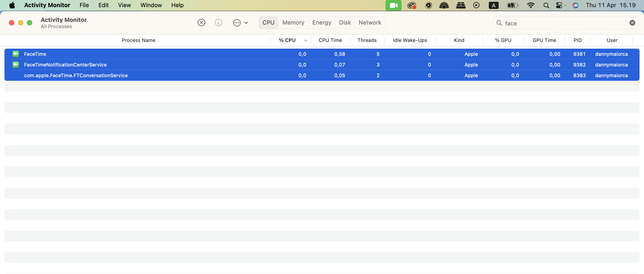The height and width of the screenshot is (274, 644).
Task: Toggle % CPU column sort direction arrow
Action: pyautogui.click(x=305, y=40)
